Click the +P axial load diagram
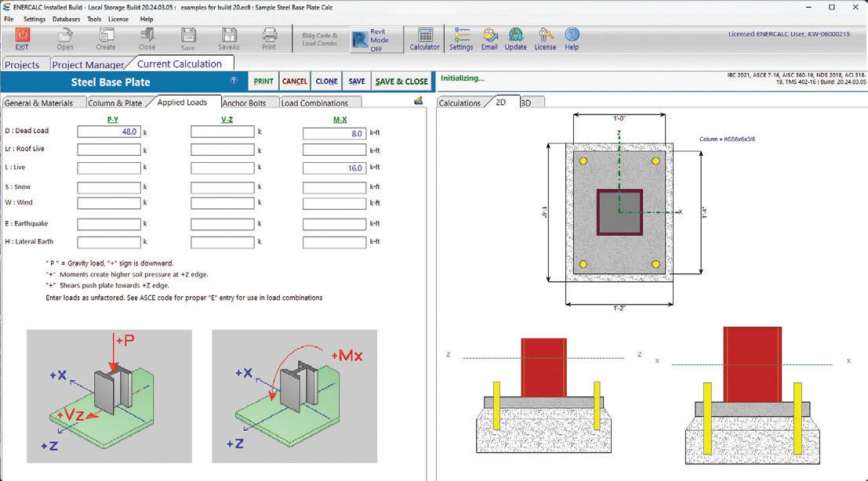Image resolution: width=868 pixels, height=481 pixels. tap(109, 396)
